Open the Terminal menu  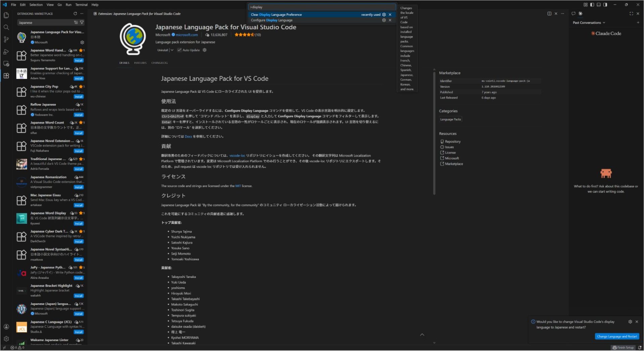(x=81, y=4)
